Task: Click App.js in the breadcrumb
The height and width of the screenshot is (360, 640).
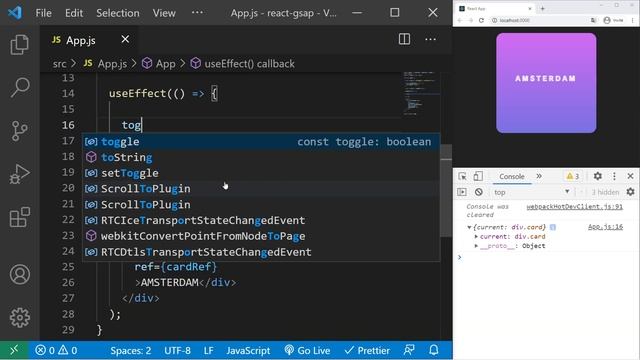Action: (x=105, y=64)
